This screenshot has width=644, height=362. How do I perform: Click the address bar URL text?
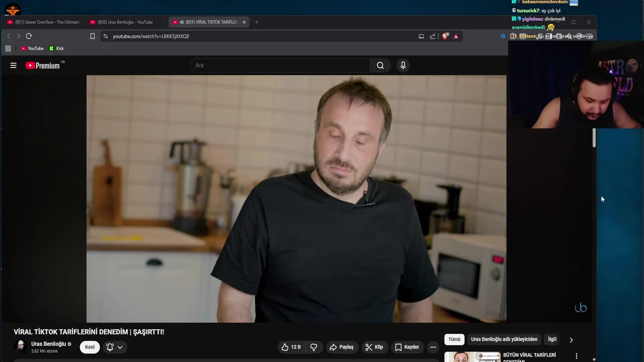click(x=151, y=36)
